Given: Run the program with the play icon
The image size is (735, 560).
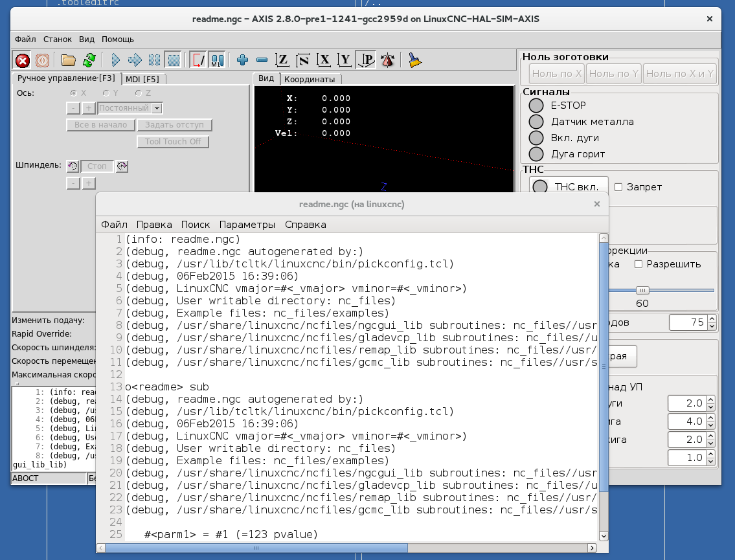Looking at the screenshot, I should 115,61.
